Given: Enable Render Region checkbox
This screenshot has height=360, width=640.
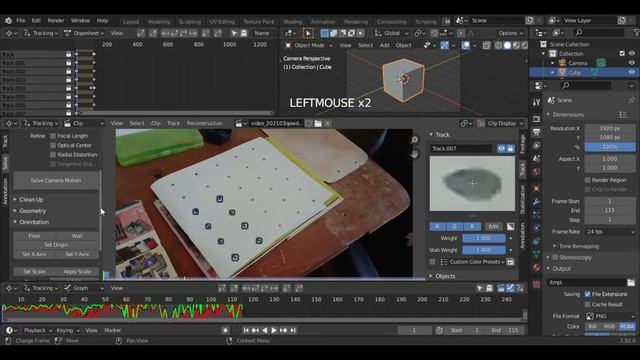Looking at the screenshot, I should 588,180.
